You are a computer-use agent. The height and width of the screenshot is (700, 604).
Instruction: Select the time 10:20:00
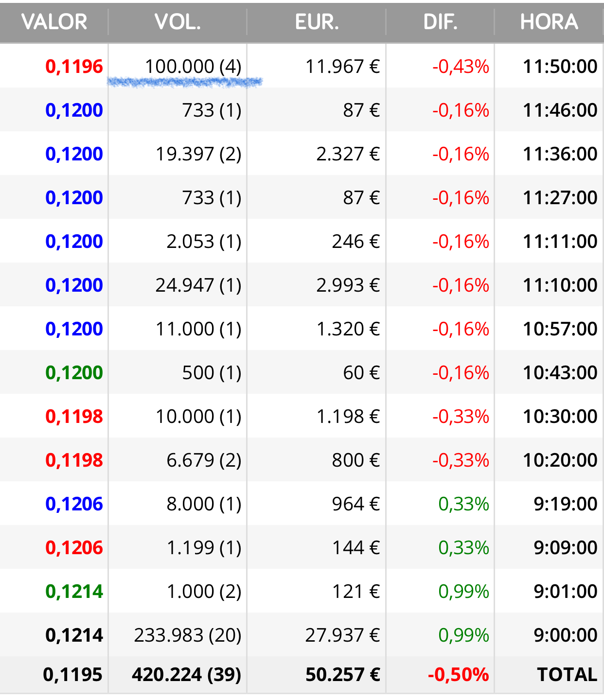pyautogui.click(x=560, y=460)
